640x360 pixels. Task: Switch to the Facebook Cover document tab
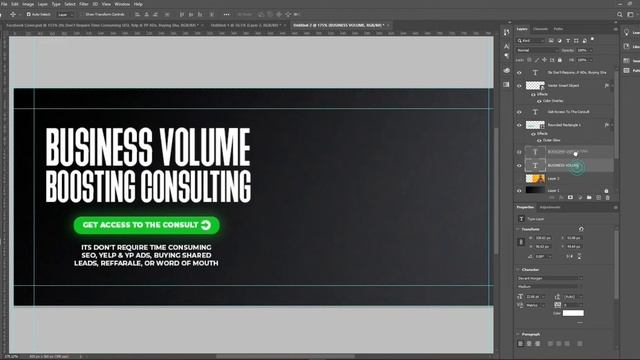pos(102,25)
